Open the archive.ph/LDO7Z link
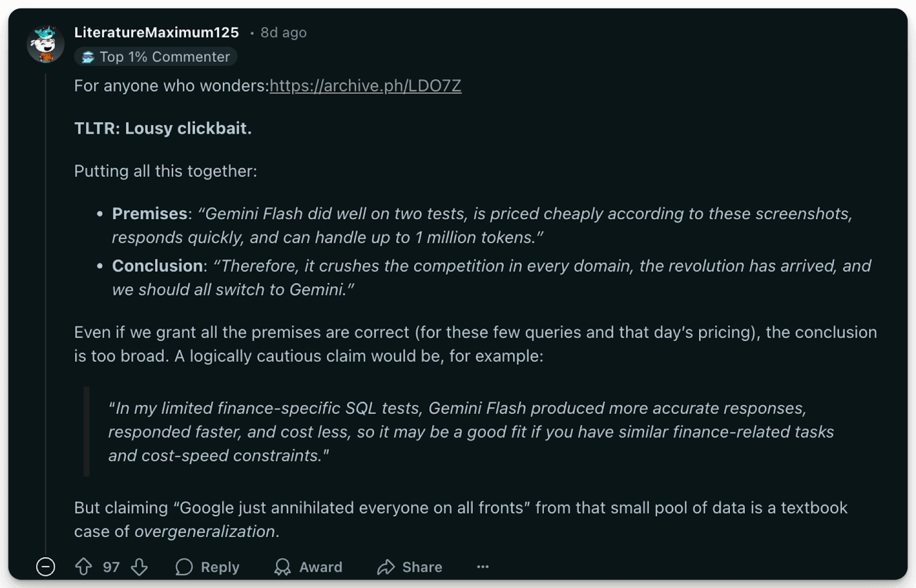916x588 pixels. [365, 86]
